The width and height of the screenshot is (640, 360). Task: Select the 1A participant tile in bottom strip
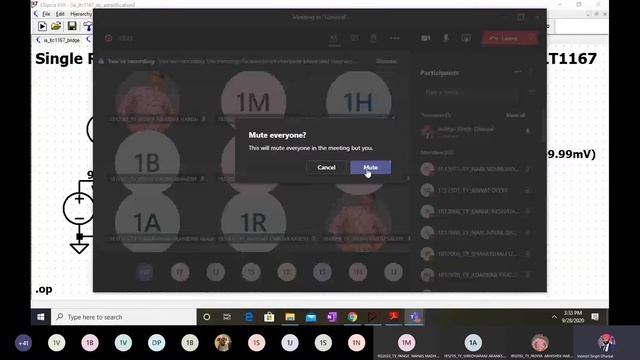pyautogui.click(x=473, y=343)
